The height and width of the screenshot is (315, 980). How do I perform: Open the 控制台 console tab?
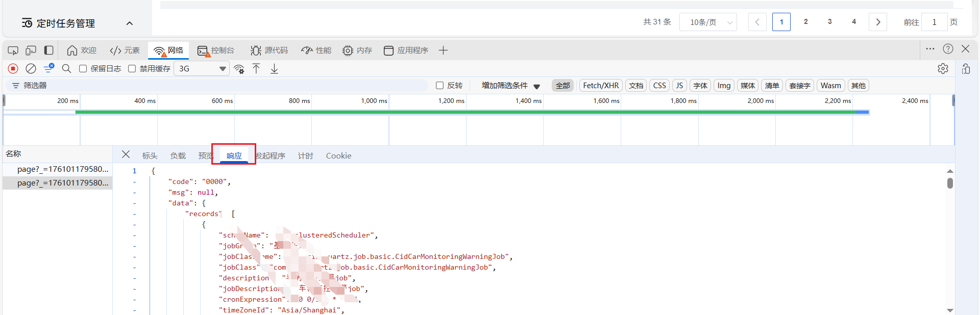[x=216, y=50]
